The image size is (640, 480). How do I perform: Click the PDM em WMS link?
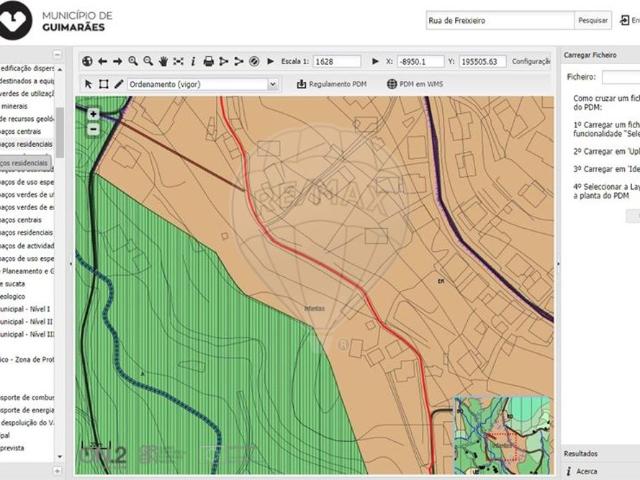point(414,84)
